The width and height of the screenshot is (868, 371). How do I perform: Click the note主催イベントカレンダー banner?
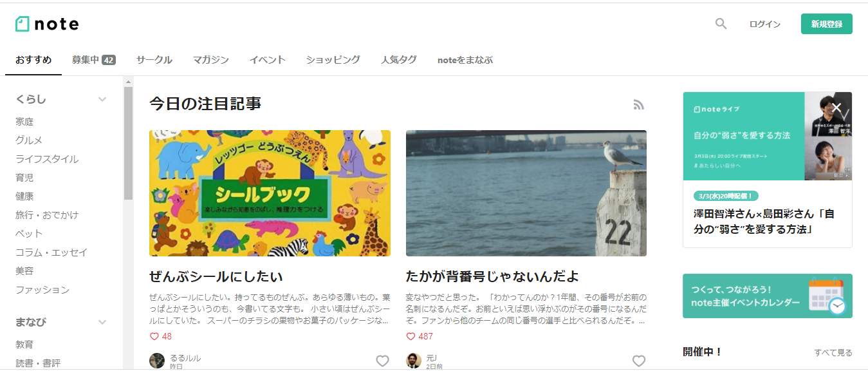click(x=768, y=296)
